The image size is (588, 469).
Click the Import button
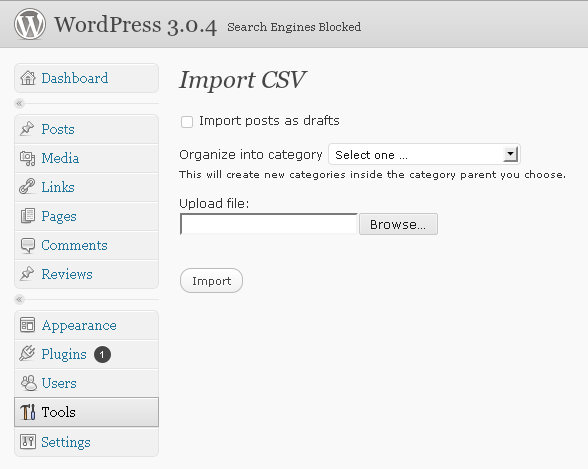tap(212, 281)
